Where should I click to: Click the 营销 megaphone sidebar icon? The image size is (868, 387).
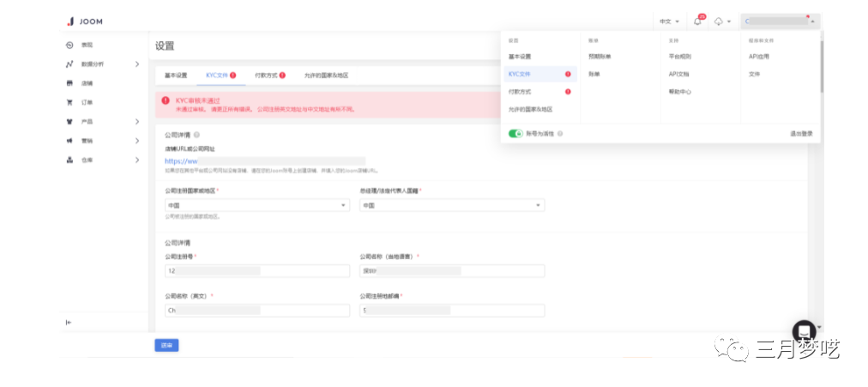coord(69,141)
